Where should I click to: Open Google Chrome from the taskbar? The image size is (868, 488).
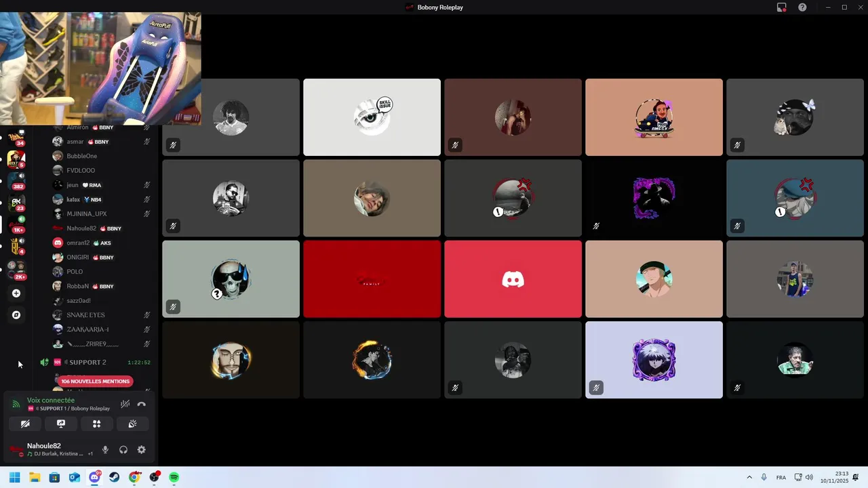[134, 478]
